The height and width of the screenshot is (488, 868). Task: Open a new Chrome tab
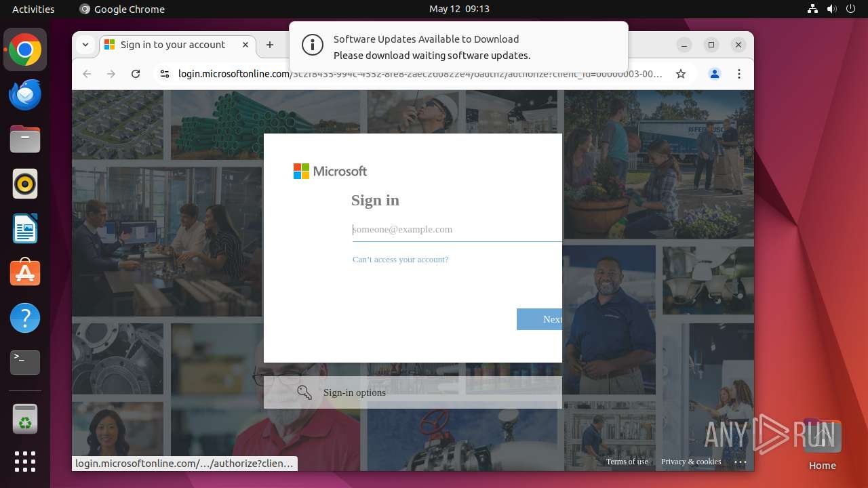point(270,45)
